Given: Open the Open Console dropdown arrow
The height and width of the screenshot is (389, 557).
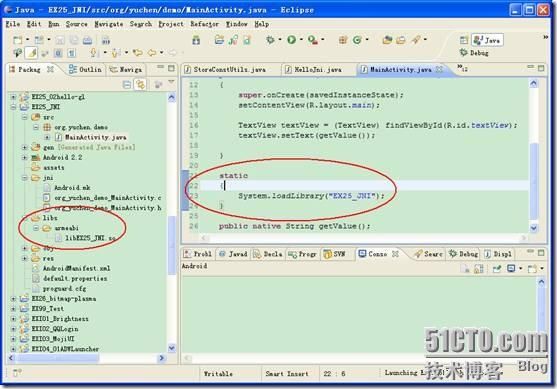Looking at the screenshot, I should coord(542,269).
